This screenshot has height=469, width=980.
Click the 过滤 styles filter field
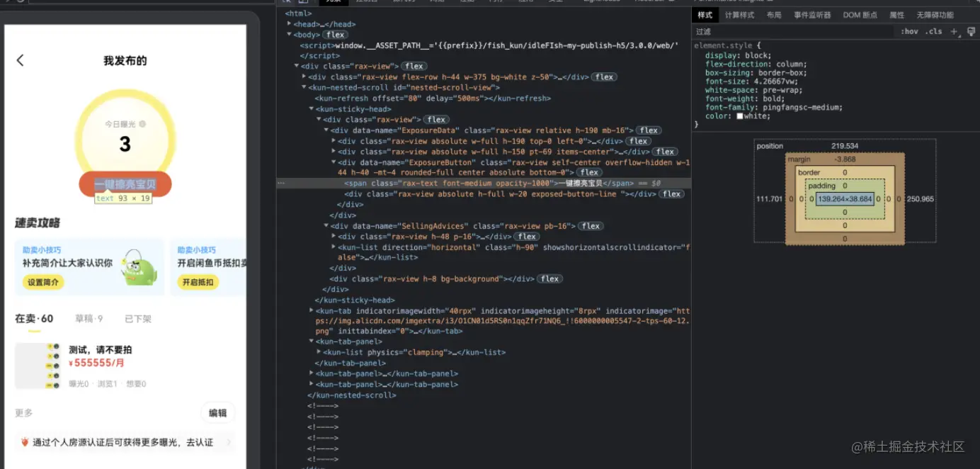793,31
